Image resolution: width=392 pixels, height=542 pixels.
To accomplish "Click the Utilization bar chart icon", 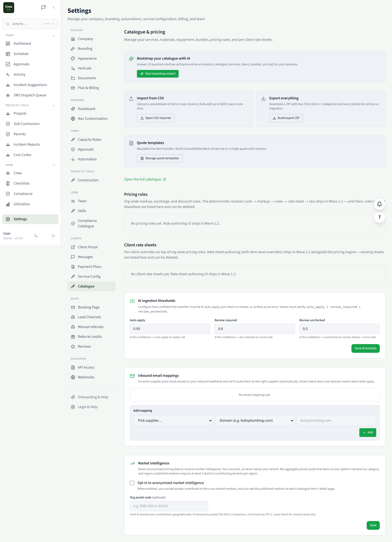I will point(8,204).
